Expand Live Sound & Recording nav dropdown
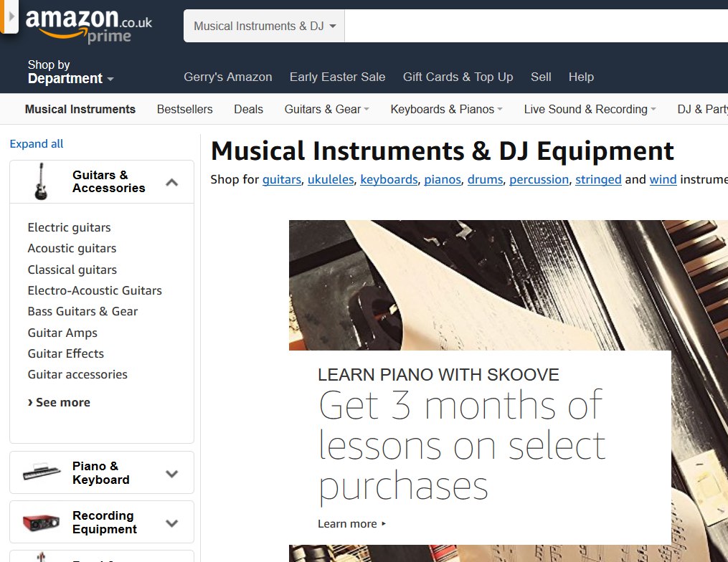 (590, 109)
